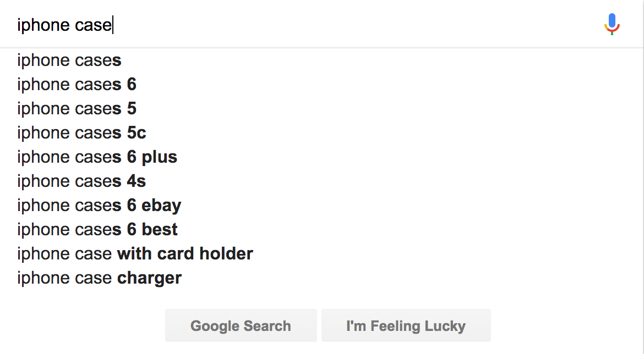Choose the "iphone cases 6 plus" suggestion
Screen dimensions: 644x354
[97, 157]
